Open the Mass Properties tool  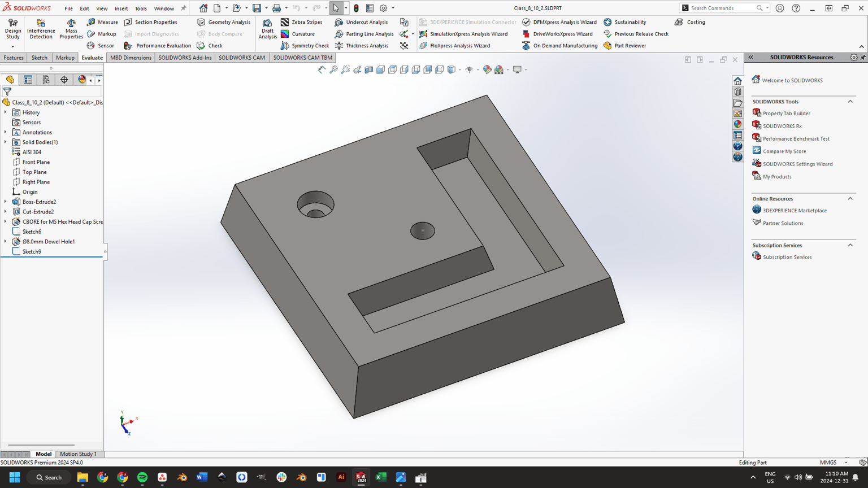(71, 29)
